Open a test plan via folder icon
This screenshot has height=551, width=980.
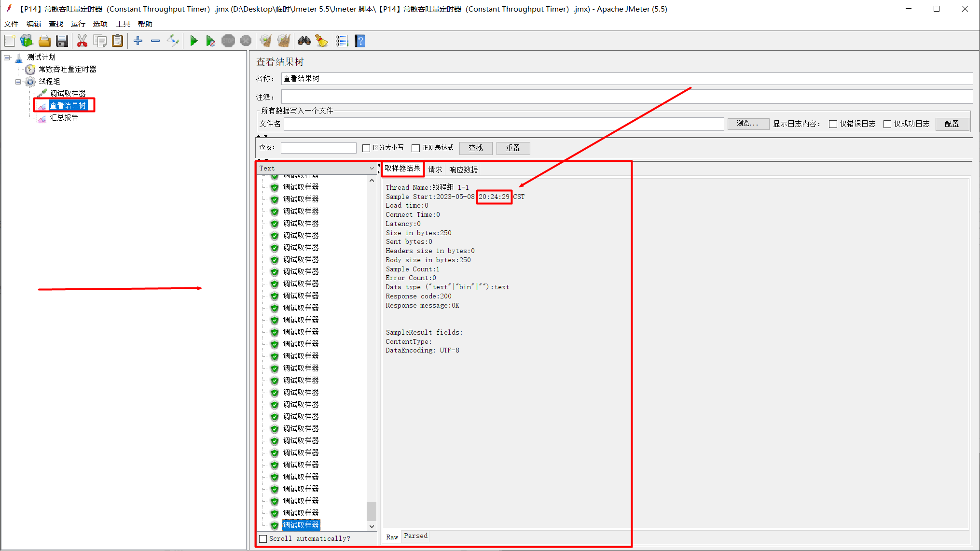pyautogui.click(x=44, y=41)
